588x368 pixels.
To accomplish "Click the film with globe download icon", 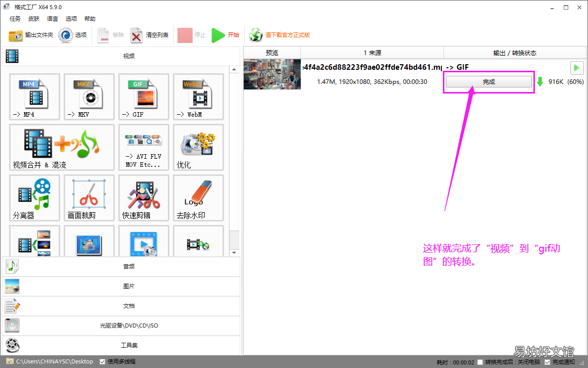I will (198, 241).
